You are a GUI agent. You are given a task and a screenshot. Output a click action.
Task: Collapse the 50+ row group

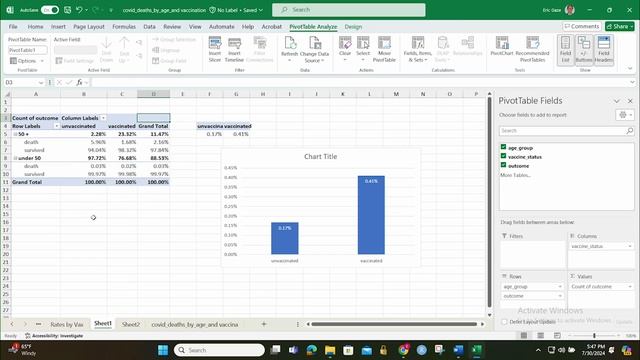[15, 134]
